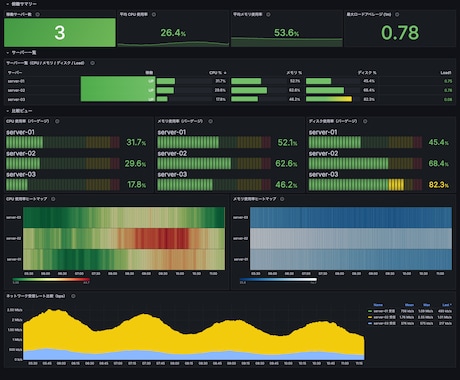Sort the network legend by Last column
The width and height of the screenshot is (460, 380).
(x=447, y=305)
